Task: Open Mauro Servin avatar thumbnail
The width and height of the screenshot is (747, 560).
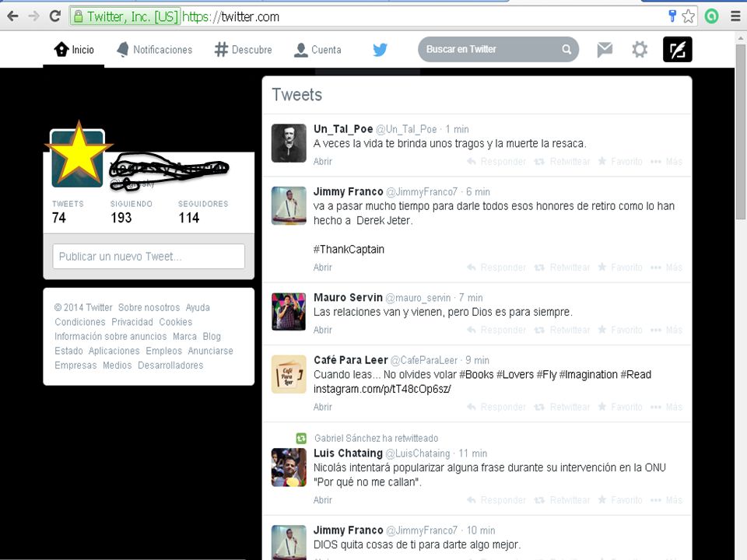Action: 289,311
